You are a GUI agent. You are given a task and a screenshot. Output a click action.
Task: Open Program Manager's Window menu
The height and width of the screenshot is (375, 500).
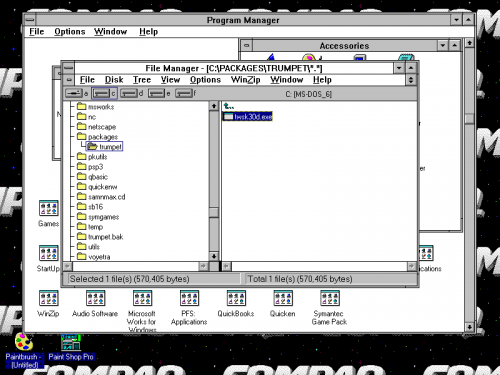click(110, 32)
